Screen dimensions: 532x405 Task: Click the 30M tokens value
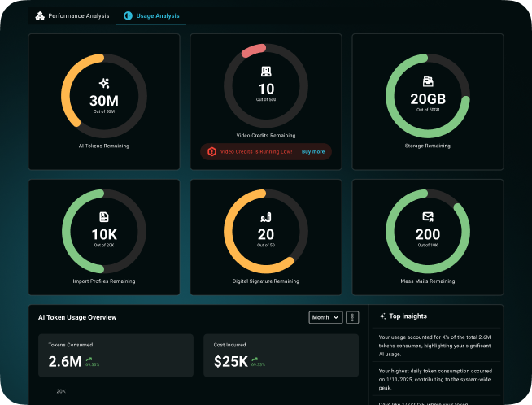[x=104, y=101]
